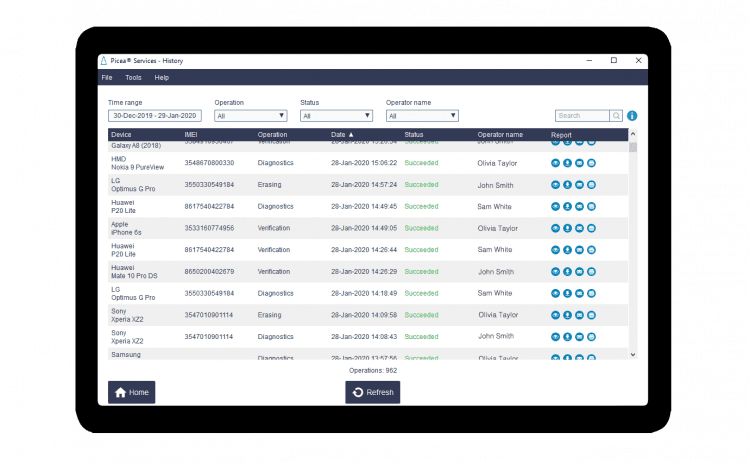The height and width of the screenshot is (464, 750).
Task: Open the File menu
Action: tap(107, 77)
